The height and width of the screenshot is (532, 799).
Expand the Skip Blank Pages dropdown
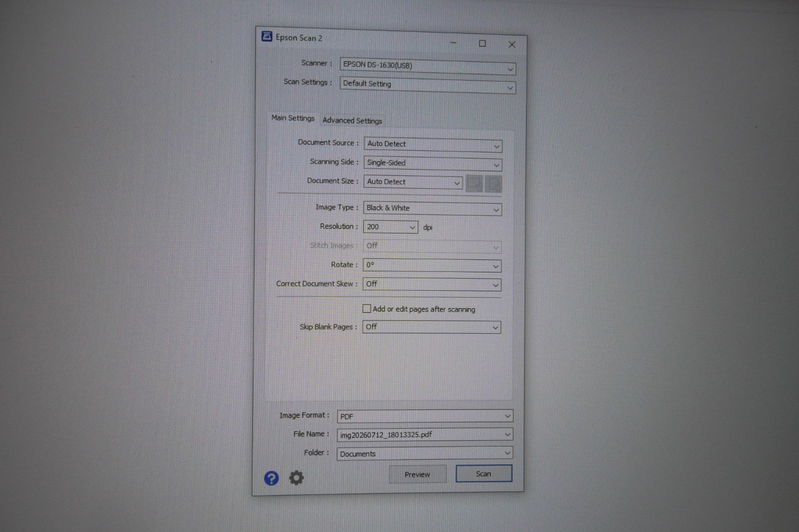point(431,327)
